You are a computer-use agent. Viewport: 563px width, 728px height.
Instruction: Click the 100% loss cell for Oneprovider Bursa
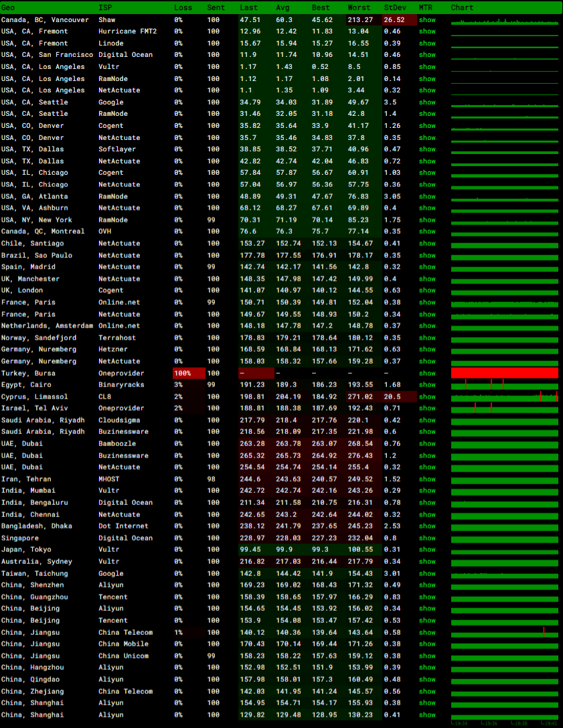coord(183,373)
